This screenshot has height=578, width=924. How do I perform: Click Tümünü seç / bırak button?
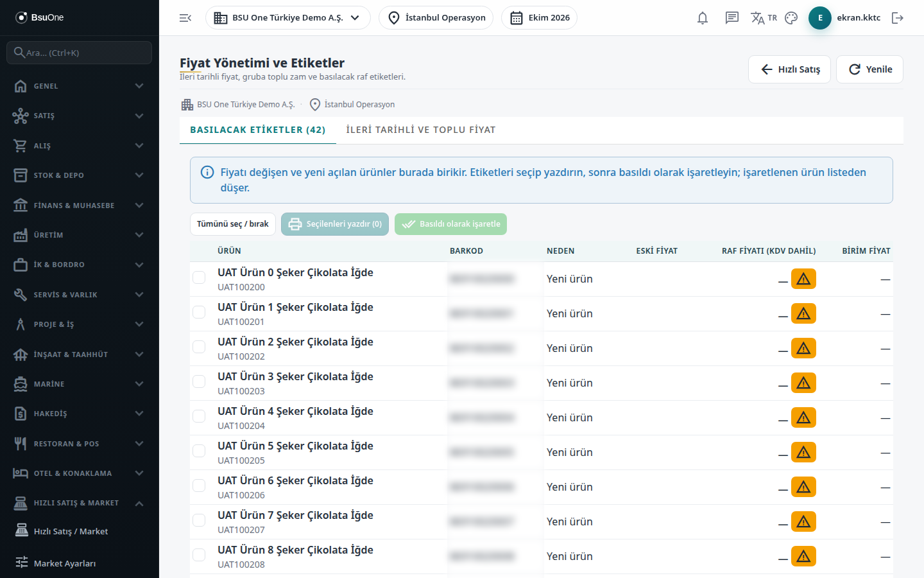(233, 224)
